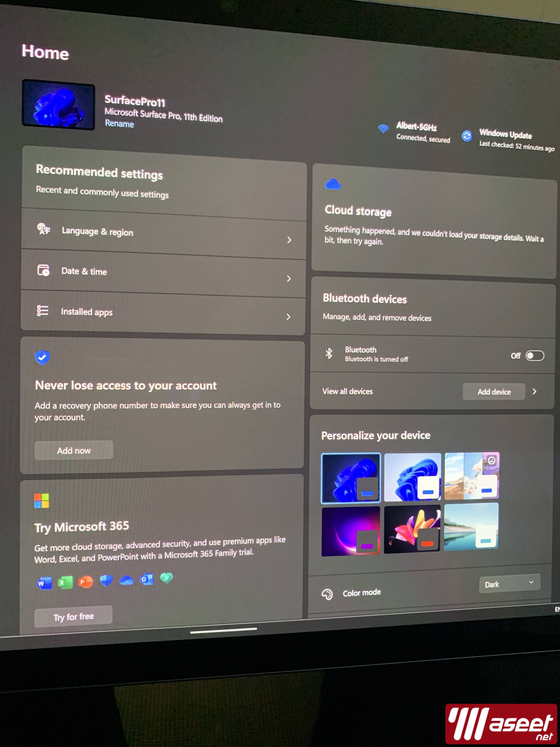
Task: Click the SurfacePro11 desktop wallpaper thumbnail
Action: point(58,105)
